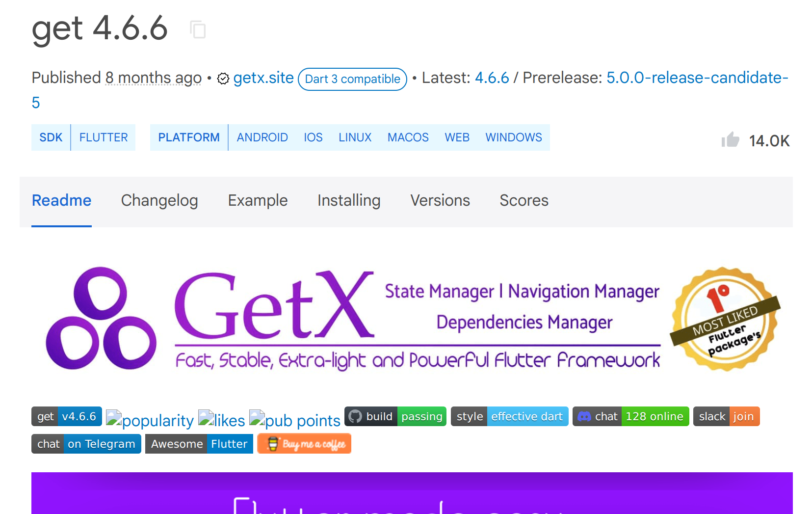This screenshot has height=514, width=812.
Task: Filter by MACOS platform tag
Action: click(408, 137)
